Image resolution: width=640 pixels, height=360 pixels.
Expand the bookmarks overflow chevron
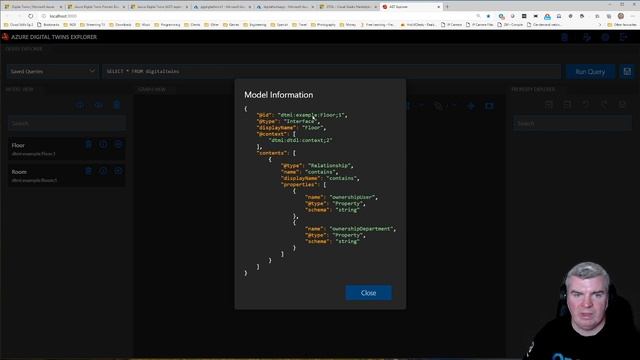point(600,25)
